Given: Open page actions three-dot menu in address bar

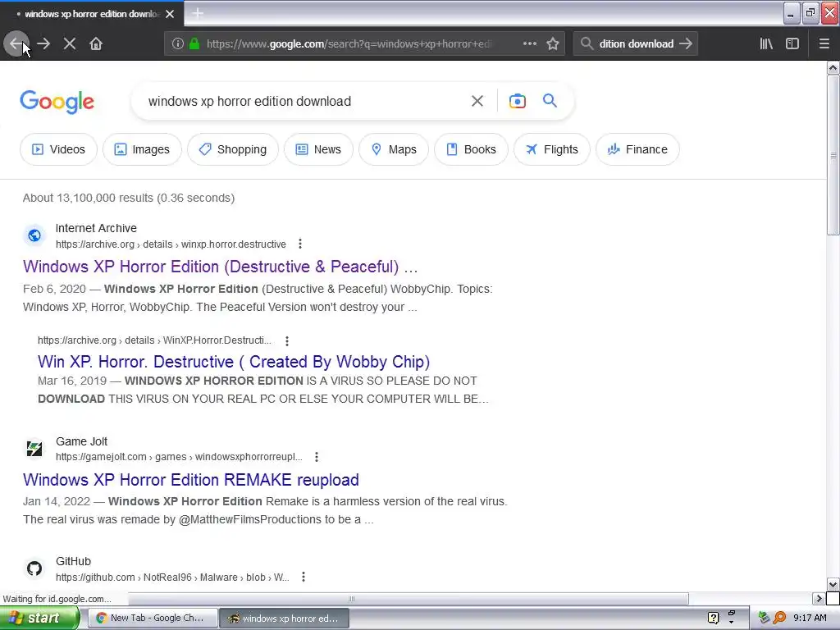Looking at the screenshot, I should 530,43.
